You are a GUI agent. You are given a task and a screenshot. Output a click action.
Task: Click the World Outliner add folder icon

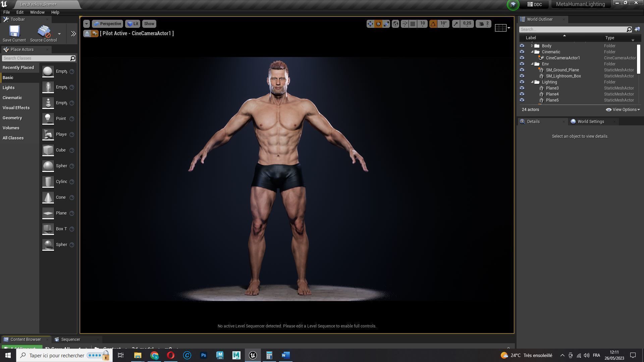[637, 29]
